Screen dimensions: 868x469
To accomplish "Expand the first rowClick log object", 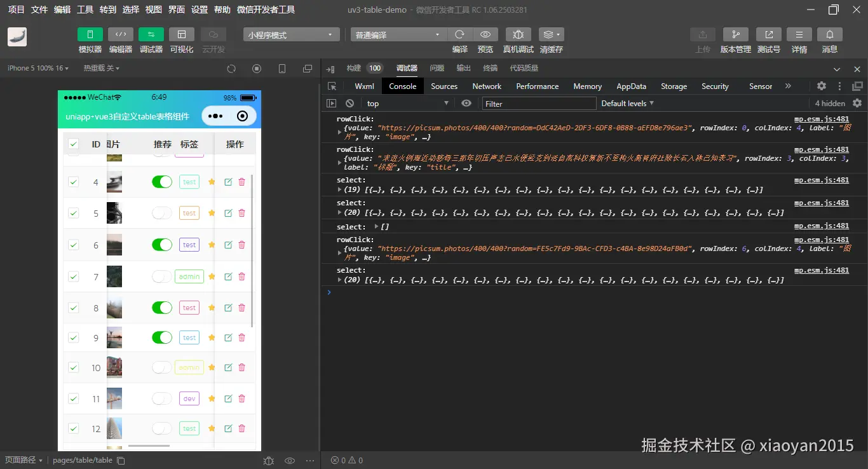I will point(339,132).
